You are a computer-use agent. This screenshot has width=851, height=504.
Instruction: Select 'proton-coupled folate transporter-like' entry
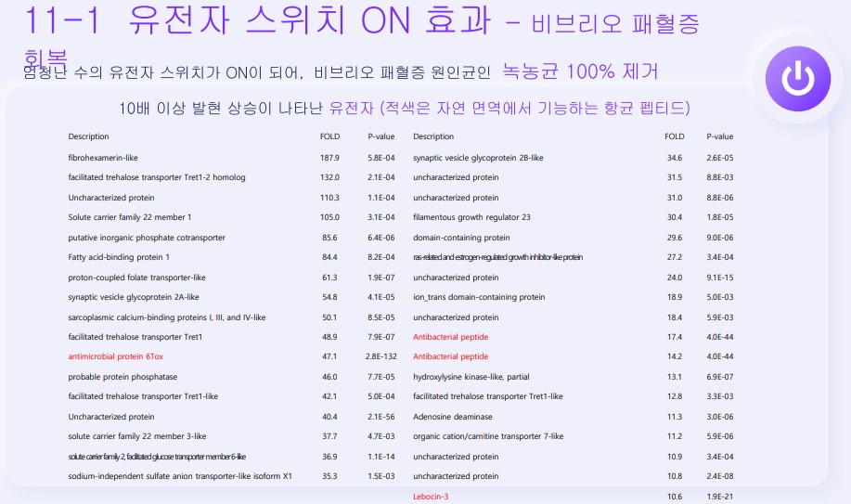pos(136,278)
